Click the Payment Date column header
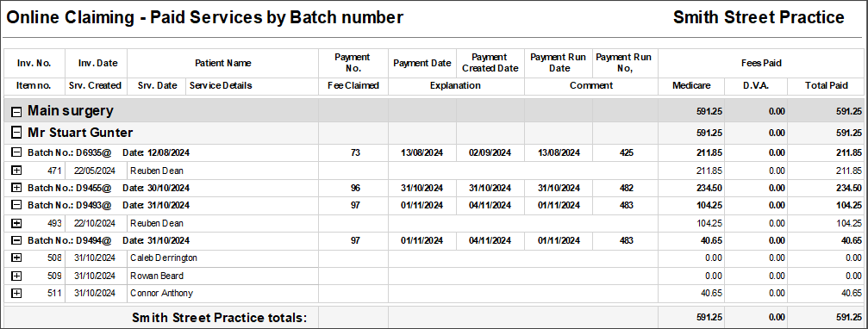This screenshot has height=329, width=868. [422, 63]
